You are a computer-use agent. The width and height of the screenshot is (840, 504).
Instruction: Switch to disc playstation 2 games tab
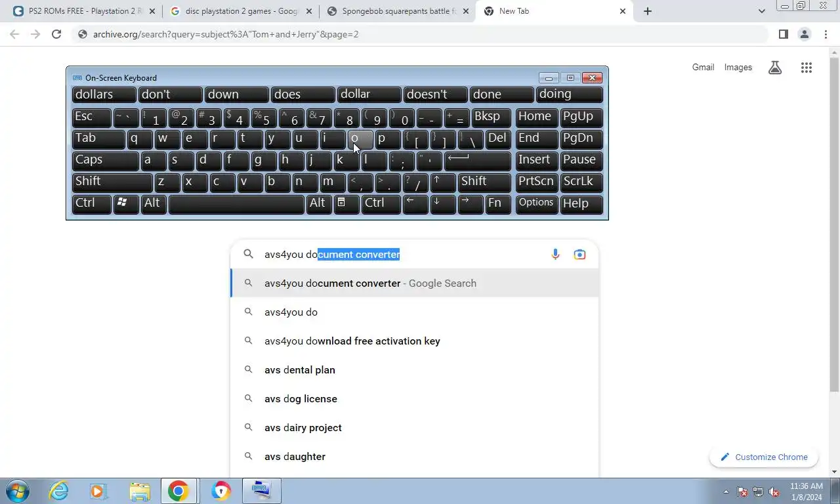tap(241, 11)
